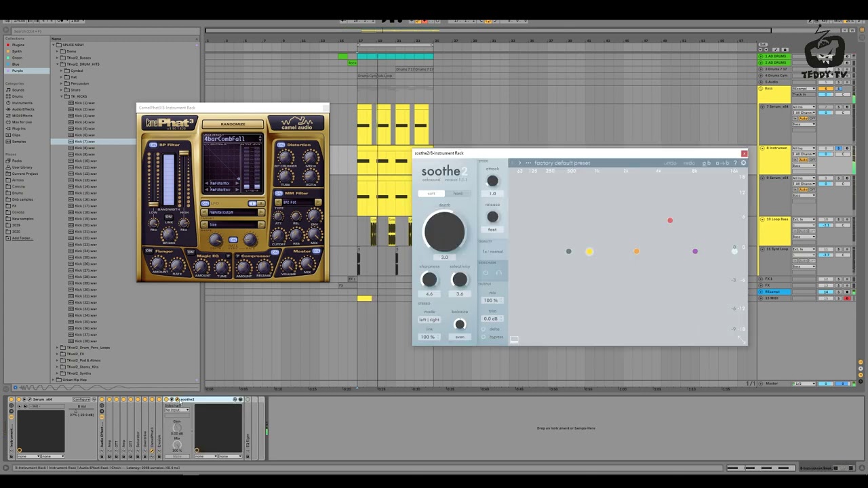This screenshot has height=488, width=868.
Task: Adjust soothe2 depth knob
Action: click(x=445, y=232)
